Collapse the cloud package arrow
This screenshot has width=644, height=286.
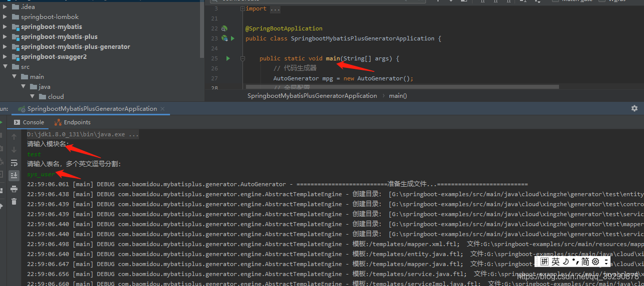32,96
